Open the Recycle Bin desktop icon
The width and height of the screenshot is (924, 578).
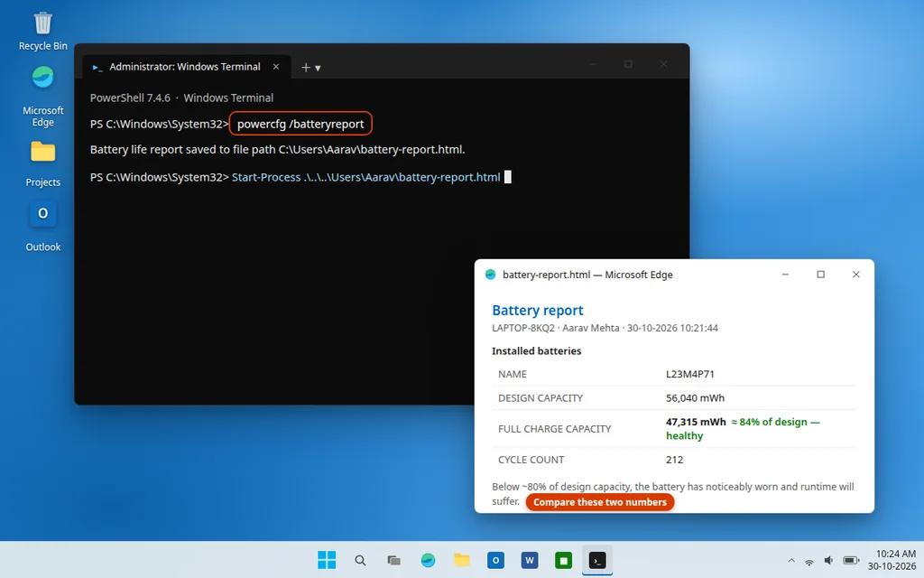[x=42, y=32]
